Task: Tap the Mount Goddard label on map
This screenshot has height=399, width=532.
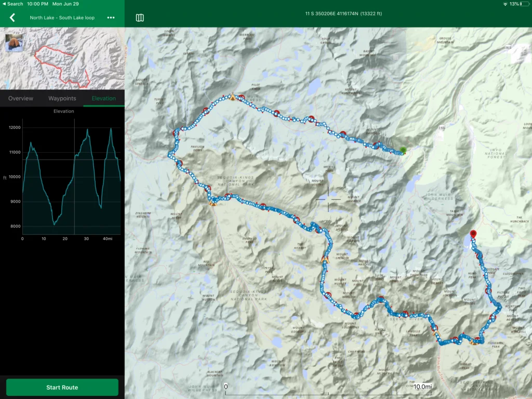Action: pyautogui.click(x=299, y=329)
